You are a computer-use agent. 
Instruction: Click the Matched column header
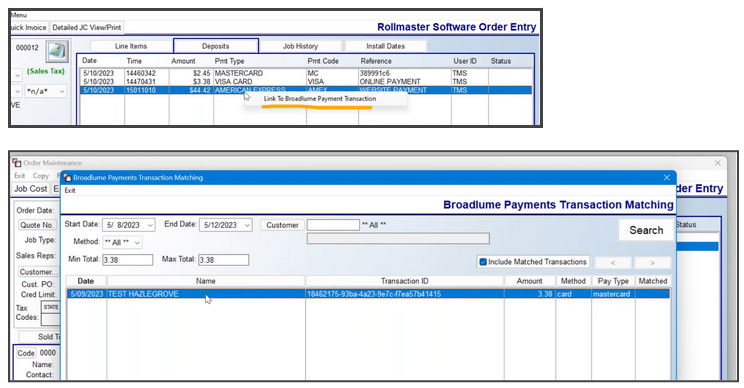coord(653,281)
